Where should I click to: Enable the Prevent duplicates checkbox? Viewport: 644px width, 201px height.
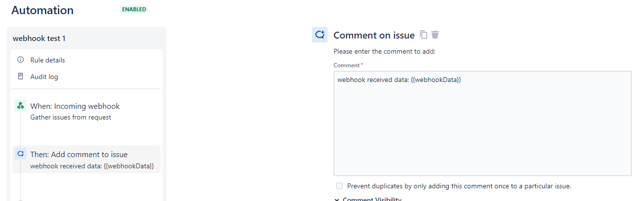click(339, 186)
